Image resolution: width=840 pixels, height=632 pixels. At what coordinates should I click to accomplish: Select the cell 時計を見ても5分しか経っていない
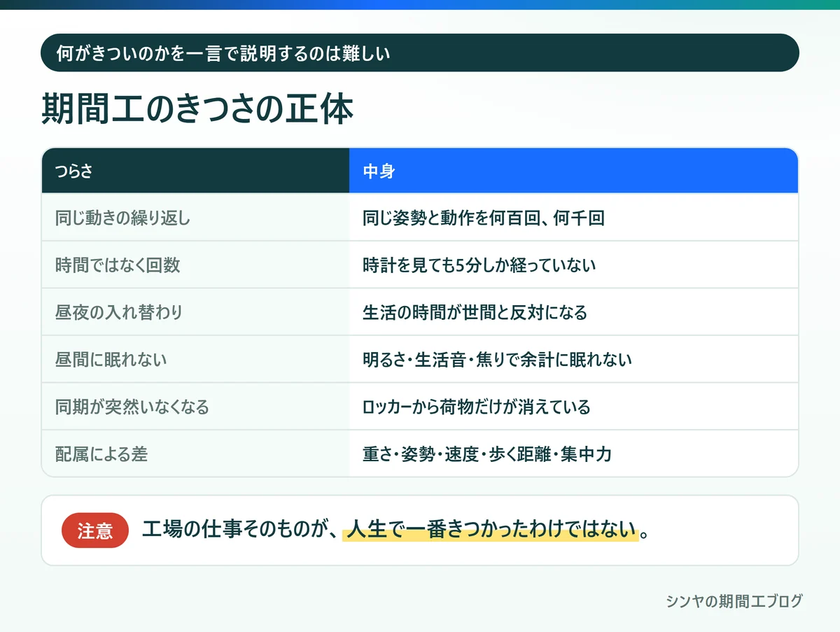(x=573, y=265)
